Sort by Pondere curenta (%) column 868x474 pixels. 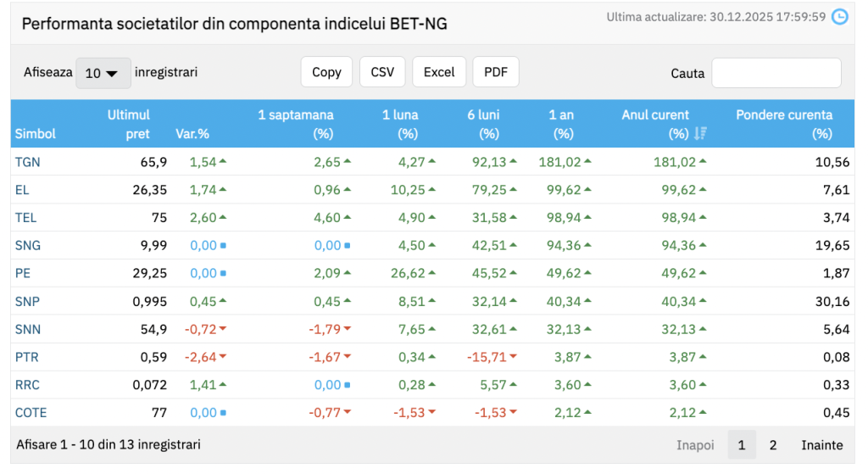(784, 124)
